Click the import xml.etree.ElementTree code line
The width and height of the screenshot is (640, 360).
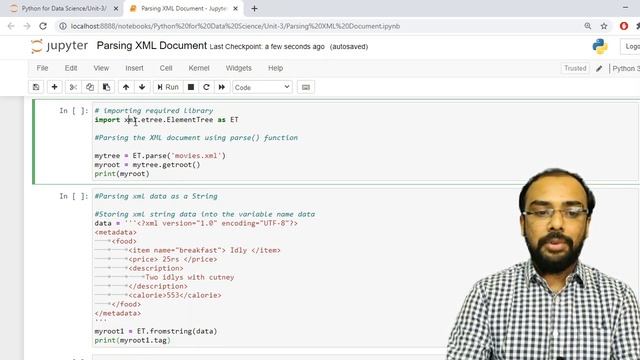click(167, 120)
